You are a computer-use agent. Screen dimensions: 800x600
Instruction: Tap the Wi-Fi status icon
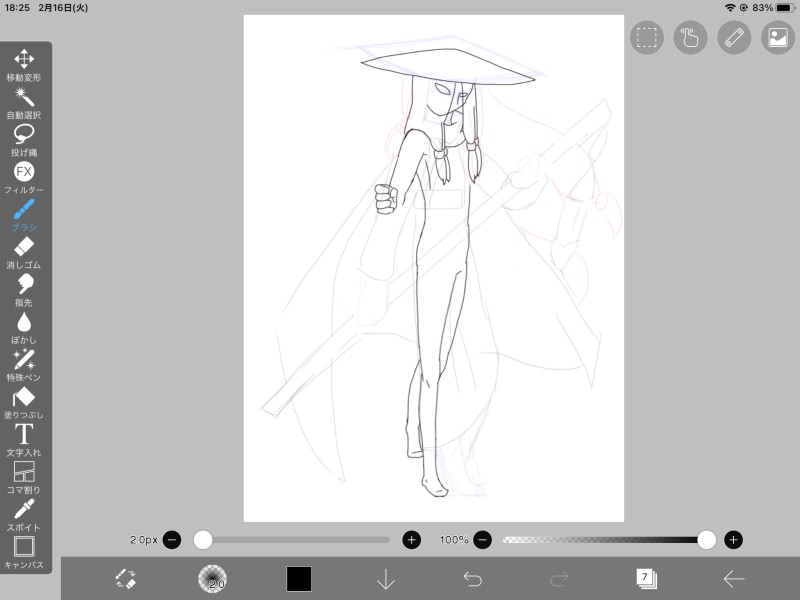tap(730, 8)
